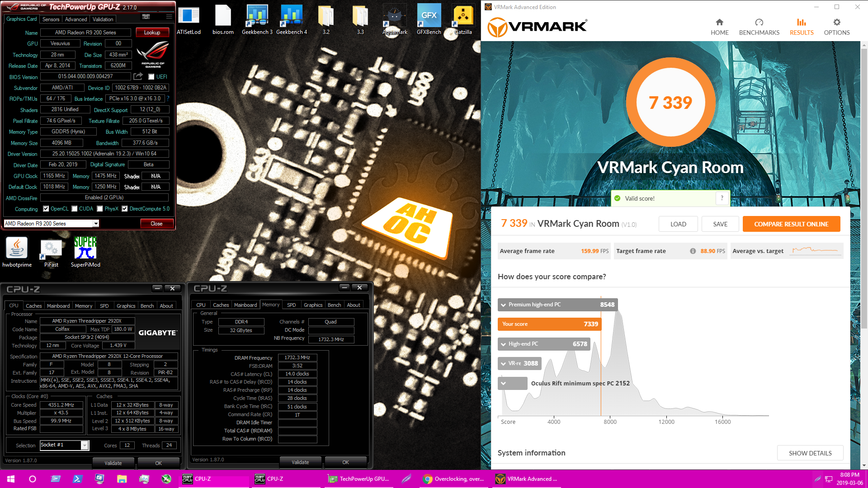
Task: Click COMPARE RESULT ONLINE button
Action: coord(791,224)
